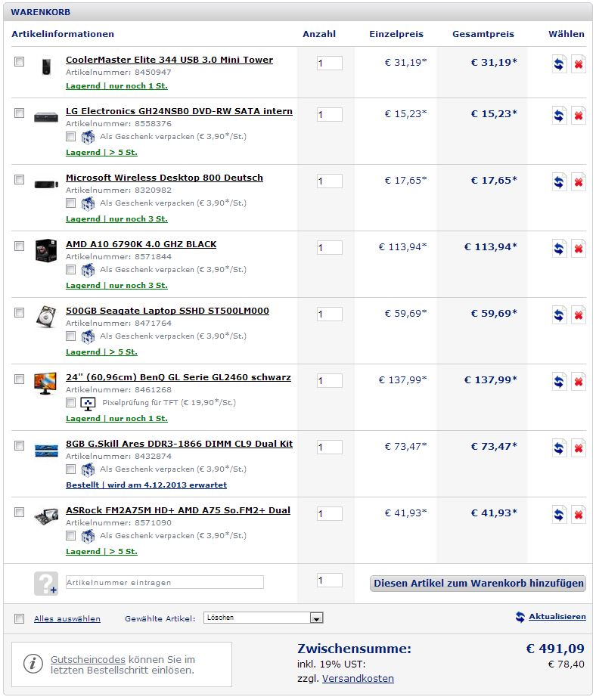Image resolution: width=596 pixels, height=700 pixels.
Task: Delete the G.Skill Ares RAM item
Action: (x=578, y=448)
